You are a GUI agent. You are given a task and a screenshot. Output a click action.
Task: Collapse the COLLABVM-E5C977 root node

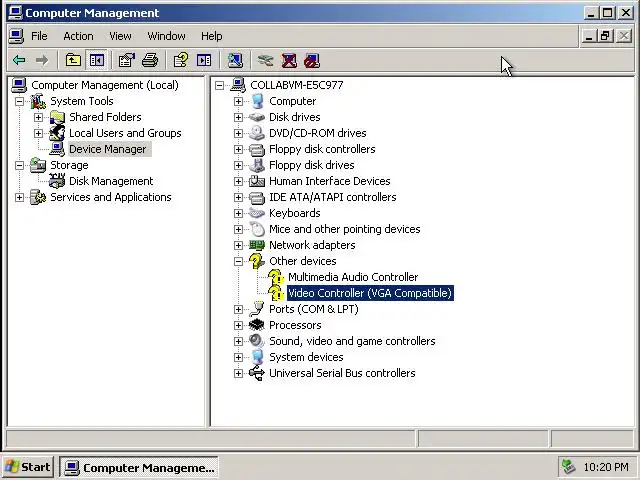pyautogui.click(x=219, y=85)
